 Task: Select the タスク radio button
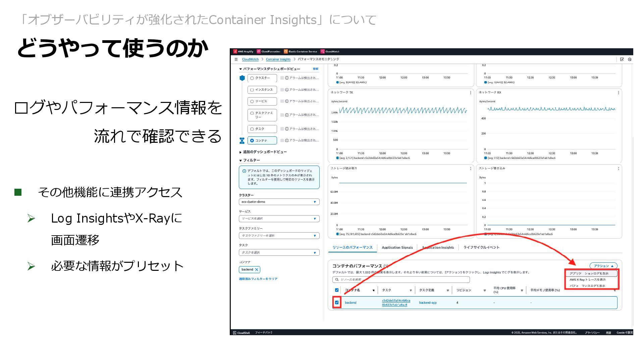(252, 129)
